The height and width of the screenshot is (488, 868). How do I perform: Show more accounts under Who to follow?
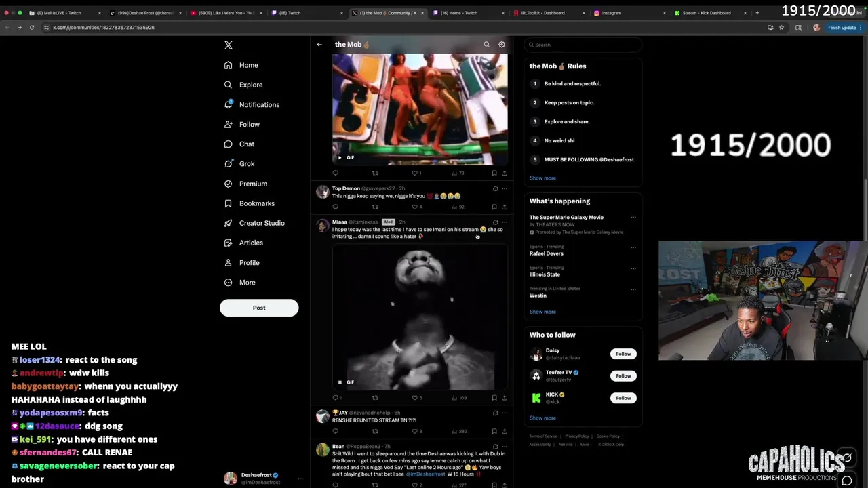click(542, 418)
